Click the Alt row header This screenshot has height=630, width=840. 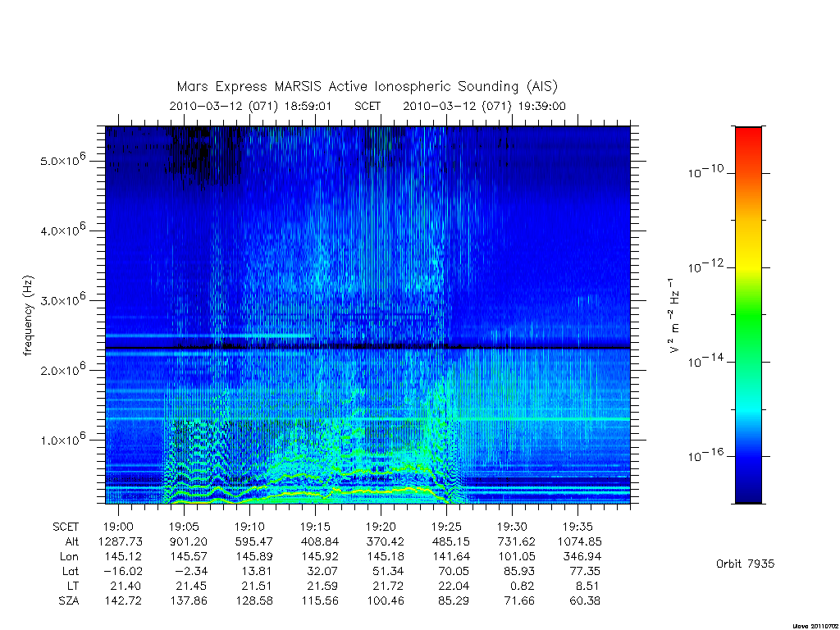point(72,541)
